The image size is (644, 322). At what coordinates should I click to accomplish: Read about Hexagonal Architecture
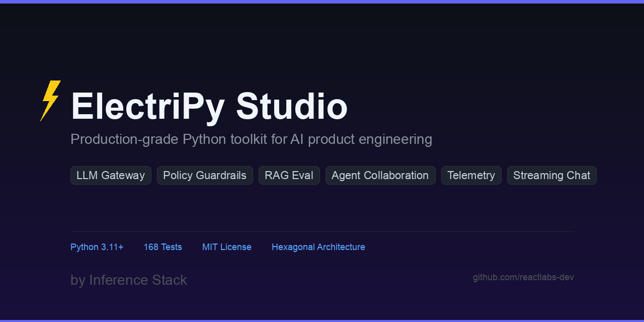pyautogui.click(x=318, y=247)
